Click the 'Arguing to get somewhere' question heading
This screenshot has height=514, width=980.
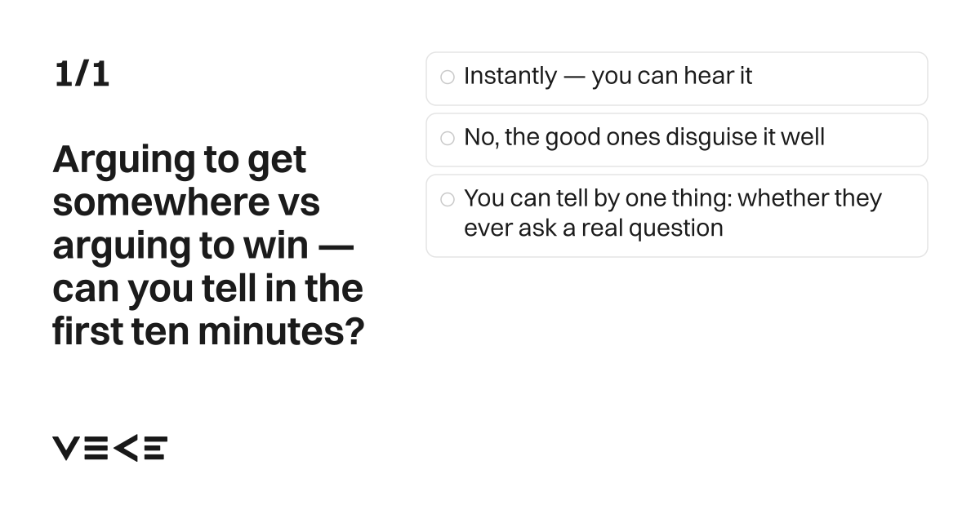(208, 245)
